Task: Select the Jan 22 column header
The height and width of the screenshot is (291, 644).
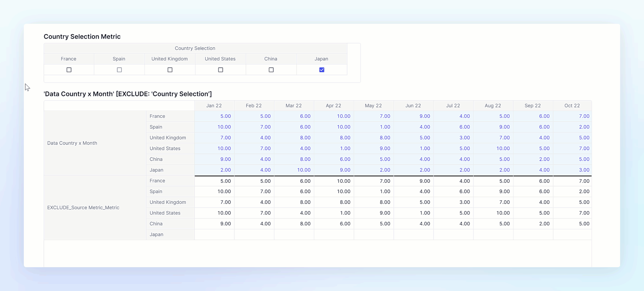Action: 214,106
